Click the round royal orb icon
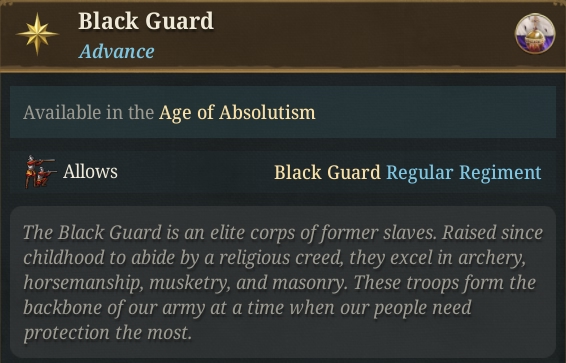 (x=535, y=34)
